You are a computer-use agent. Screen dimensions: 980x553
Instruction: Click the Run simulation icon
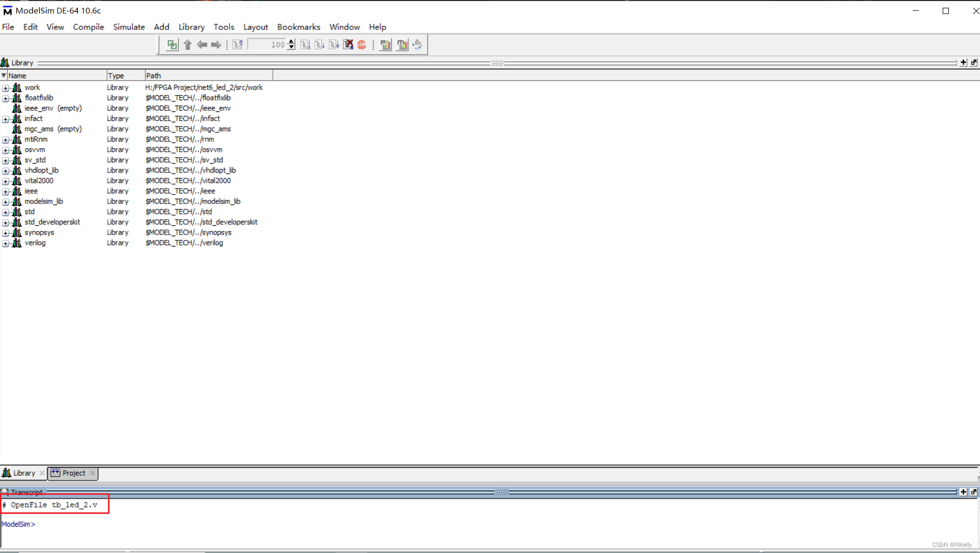(306, 45)
